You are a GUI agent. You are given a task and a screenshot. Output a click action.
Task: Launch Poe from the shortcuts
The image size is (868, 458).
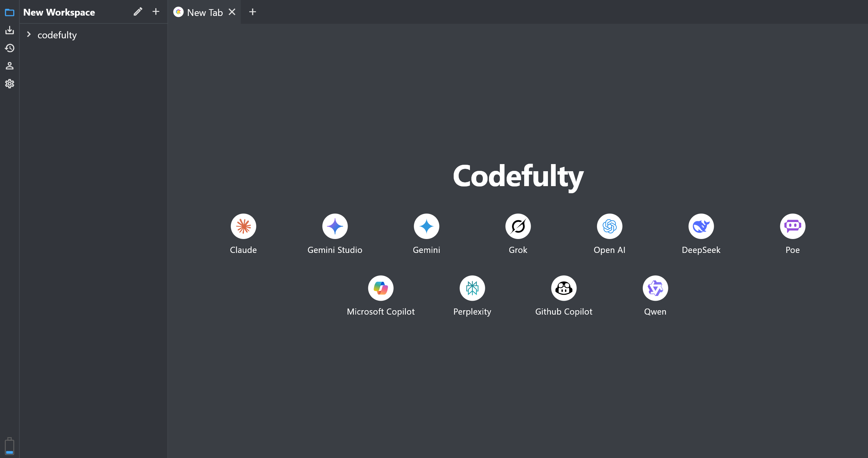792,226
